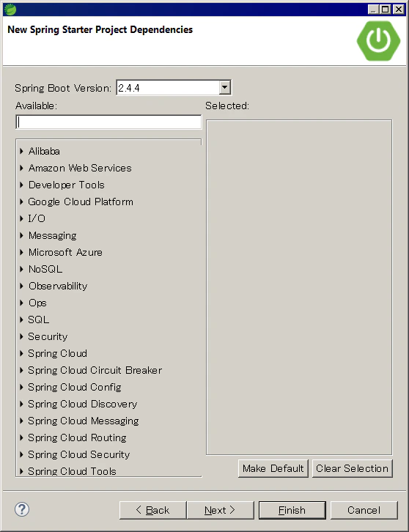Cancel the project wizard

[x=364, y=510]
